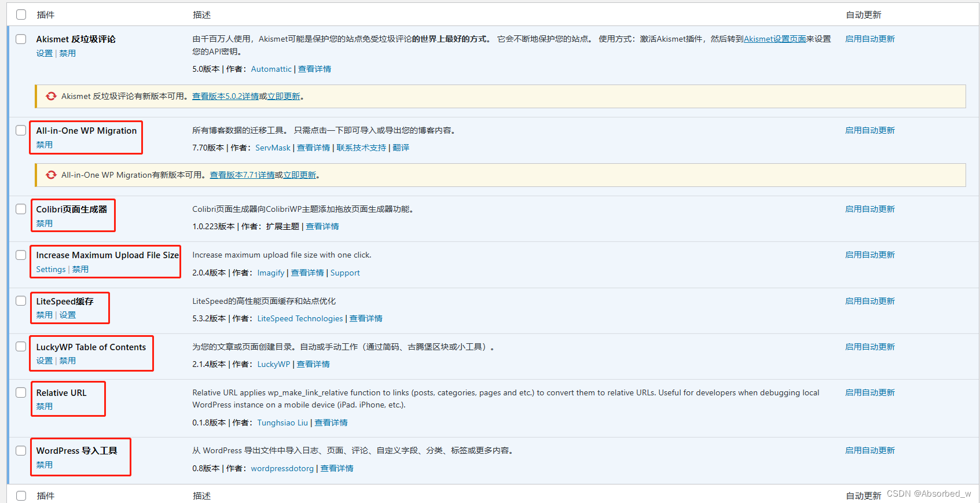
Task: Click 查看详情 for Relative URL
Action: click(331, 423)
